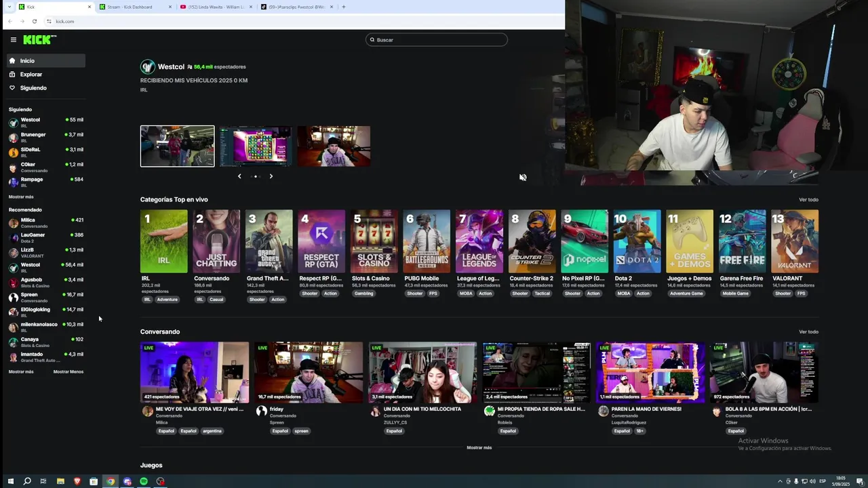Open Westcol channel avatar in featured stream

(x=147, y=66)
